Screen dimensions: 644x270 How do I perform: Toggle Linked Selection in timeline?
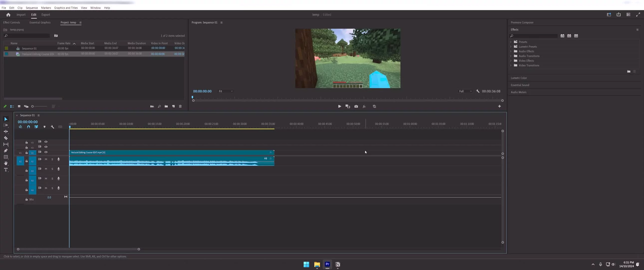[x=36, y=127]
